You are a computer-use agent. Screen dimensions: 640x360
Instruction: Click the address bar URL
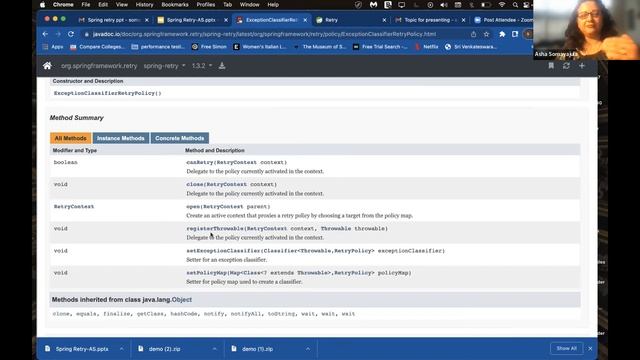tap(264, 34)
